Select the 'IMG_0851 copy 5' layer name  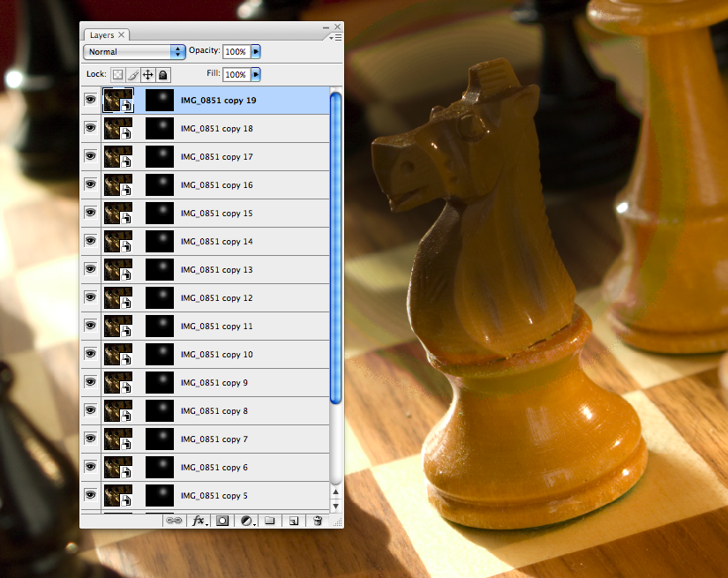(214, 496)
